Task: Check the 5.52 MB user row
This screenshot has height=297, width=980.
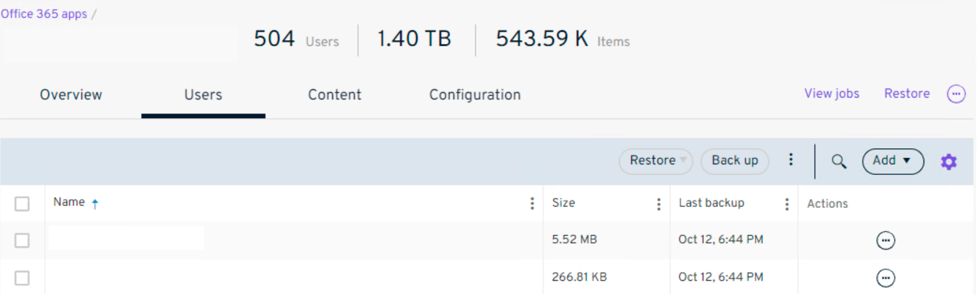Action: click(x=22, y=241)
